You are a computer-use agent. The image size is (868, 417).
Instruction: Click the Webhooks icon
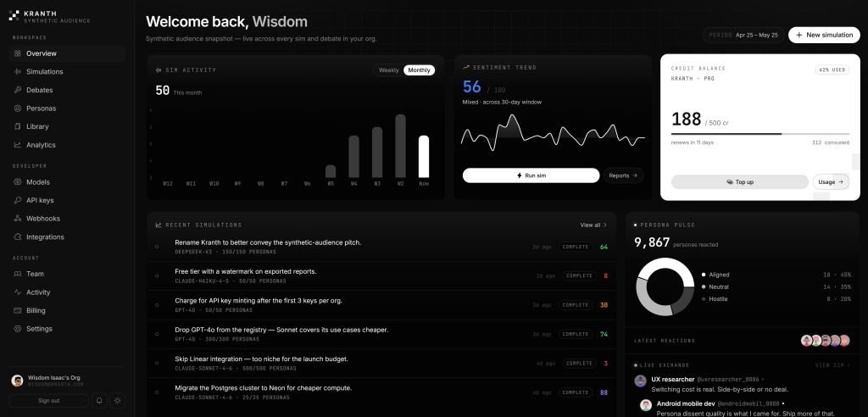point(18,218)
